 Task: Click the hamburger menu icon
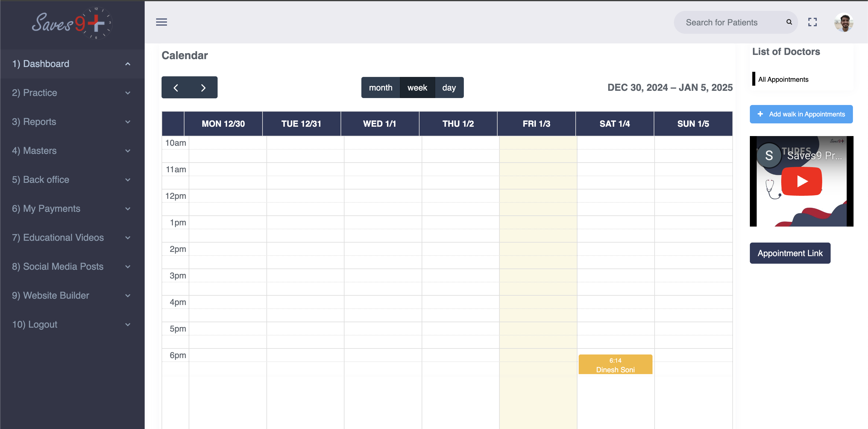[162, 22]
